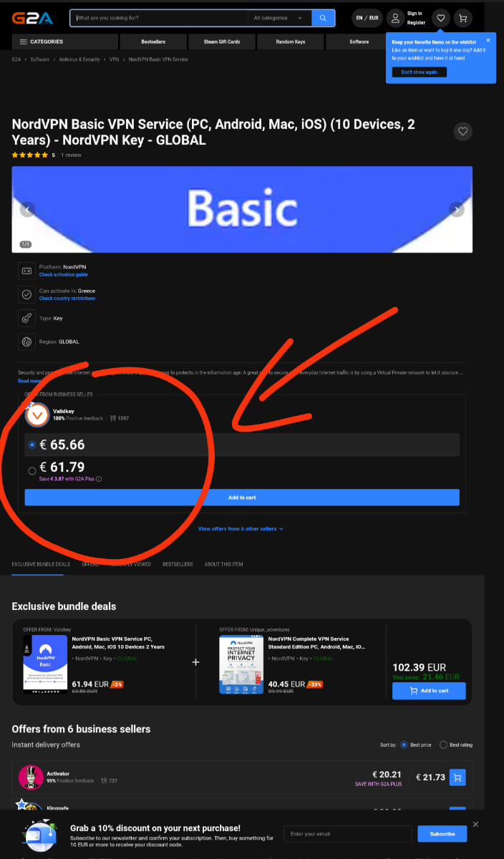
Task: Show previous product image with left arrow
Action: [x=27, y=210]
